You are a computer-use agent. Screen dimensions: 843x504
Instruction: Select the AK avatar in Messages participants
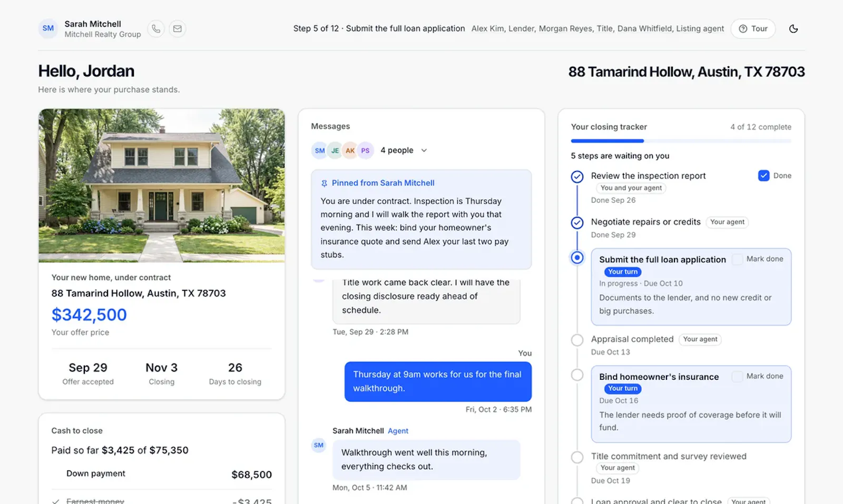tap(350, 151)
